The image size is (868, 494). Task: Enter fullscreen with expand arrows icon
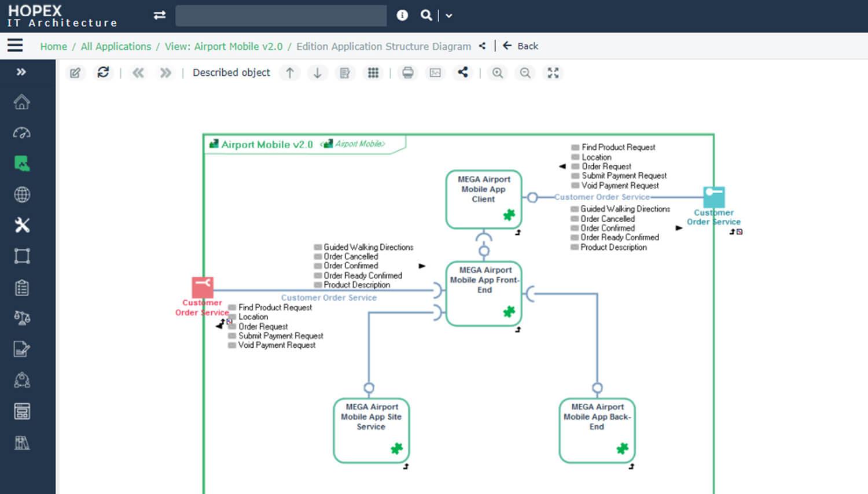pos(553,73)
